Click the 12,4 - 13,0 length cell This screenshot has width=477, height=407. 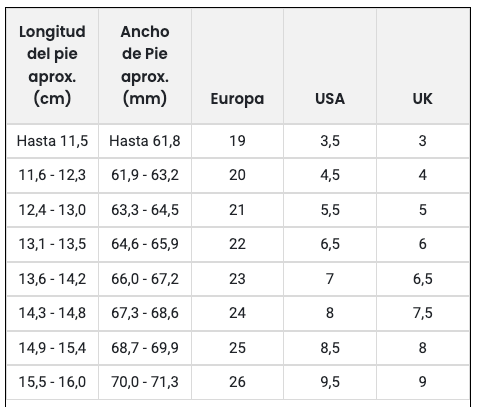(52, 210)
